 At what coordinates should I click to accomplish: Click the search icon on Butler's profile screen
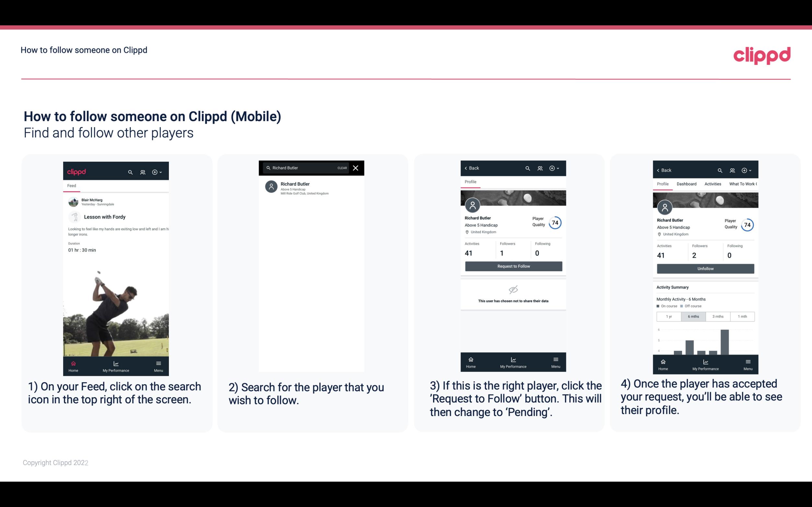pyautogui.click(x=527, y=168)
